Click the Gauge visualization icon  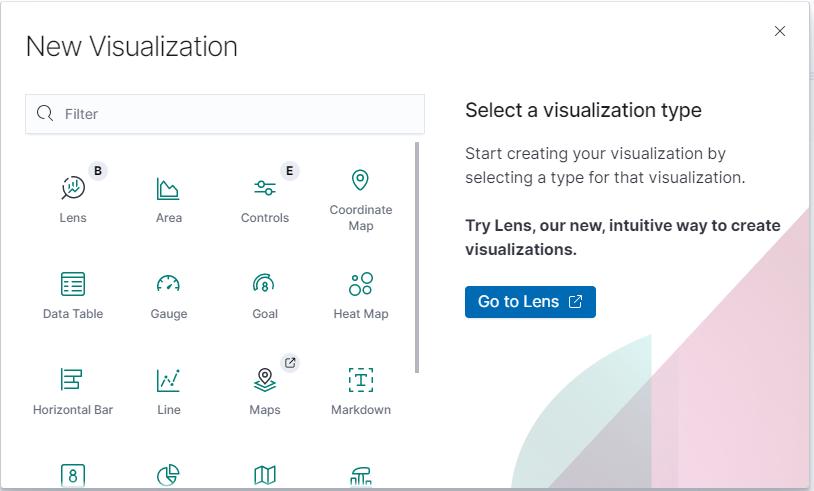click(x=169, y=292)
